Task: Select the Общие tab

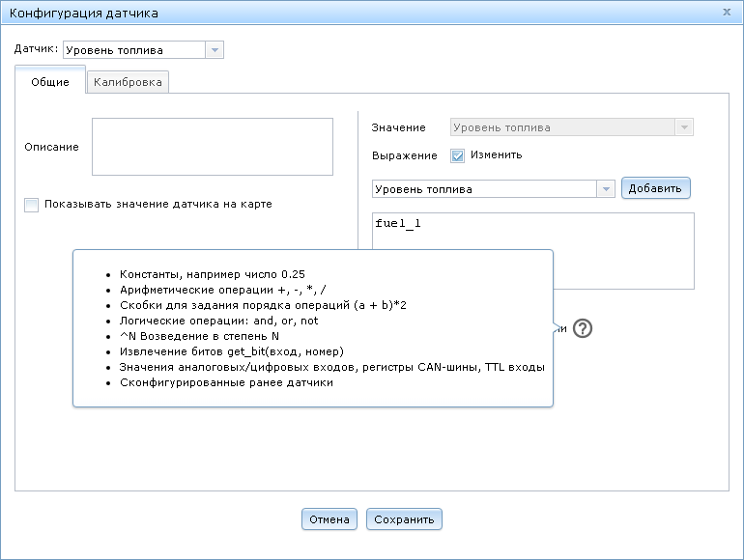Action: click(x=50, y=83)
